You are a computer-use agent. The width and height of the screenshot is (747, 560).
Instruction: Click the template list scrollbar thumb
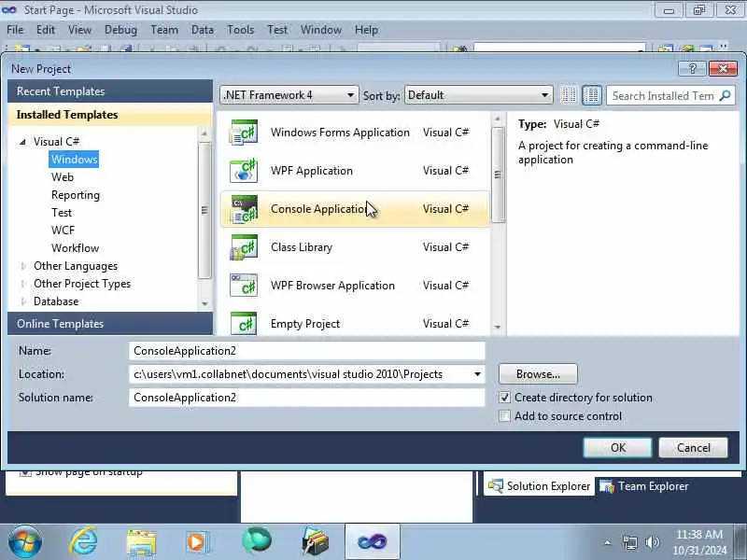pyautogui.click(x=498, y=175)
